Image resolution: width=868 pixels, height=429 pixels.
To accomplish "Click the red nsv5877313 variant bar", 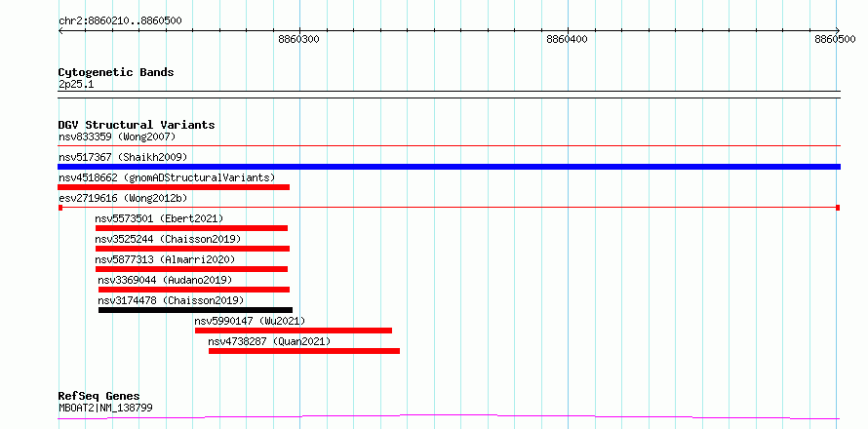I will pyautogui.click(x=191, y=269).
